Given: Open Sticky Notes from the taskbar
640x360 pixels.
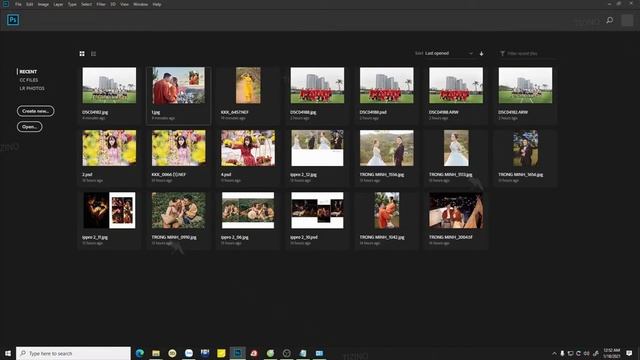Looking at the screenshot, I should click(x=221, y=353).
